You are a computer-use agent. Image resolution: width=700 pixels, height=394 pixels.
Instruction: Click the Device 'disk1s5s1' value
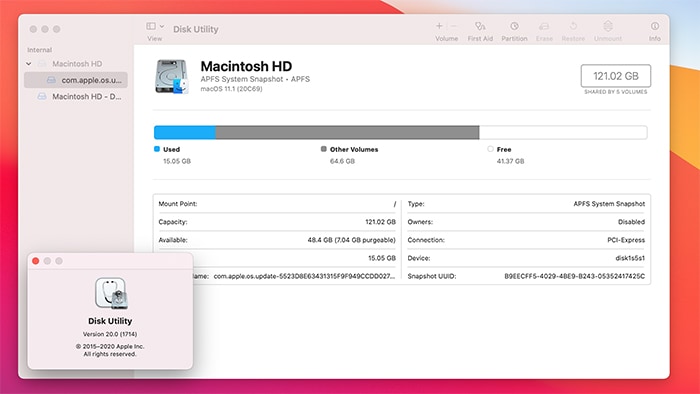click(630, 258)
